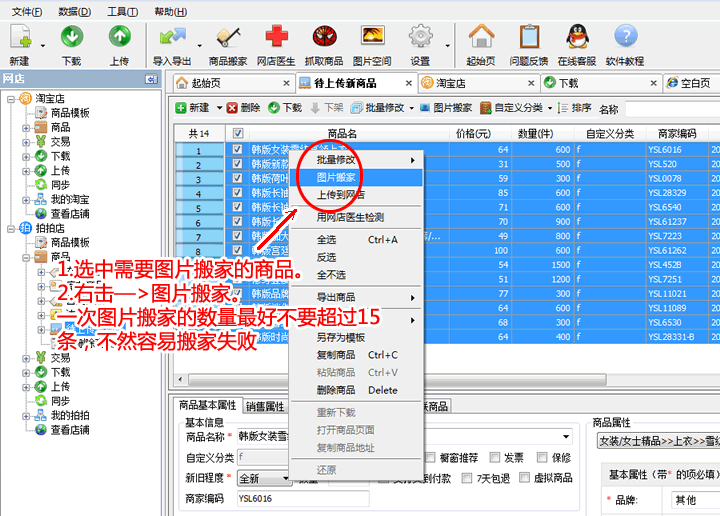The width and height of the screenshot is (720, 516).
Task: Uncheck the checkbox in row 1
Action: click(237, 149)
